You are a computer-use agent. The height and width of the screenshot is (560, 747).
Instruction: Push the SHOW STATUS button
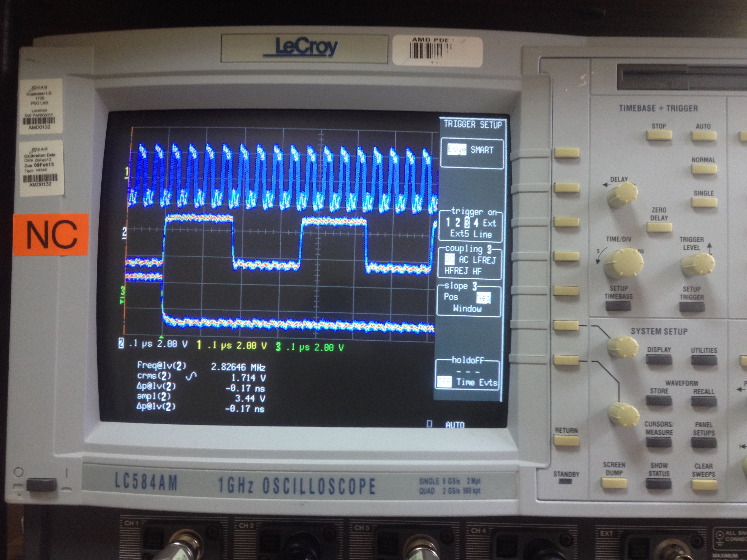click(659, 484)
